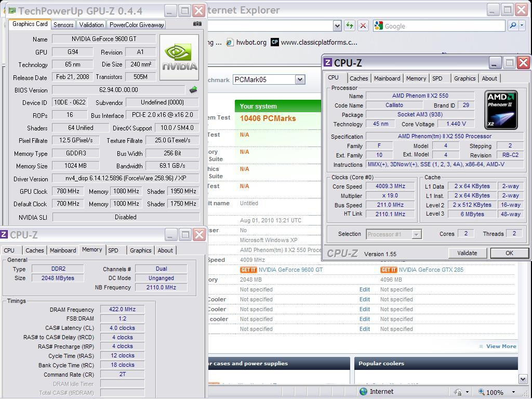The width and height of the screenshot is (532, 399).
Task: Click the NVIDIA GeForce GTX 285 link
Action: click(431, 270)
